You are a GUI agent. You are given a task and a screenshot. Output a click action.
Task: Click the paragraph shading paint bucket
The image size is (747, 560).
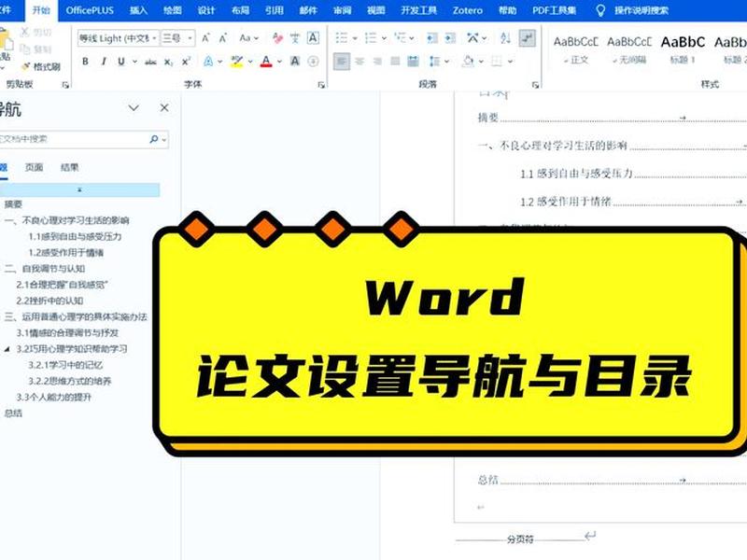pos(469,62)
